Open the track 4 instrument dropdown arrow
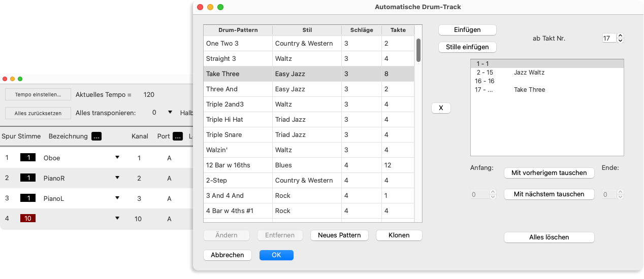Viewport: 644px width, 279px height. [117, 219]
